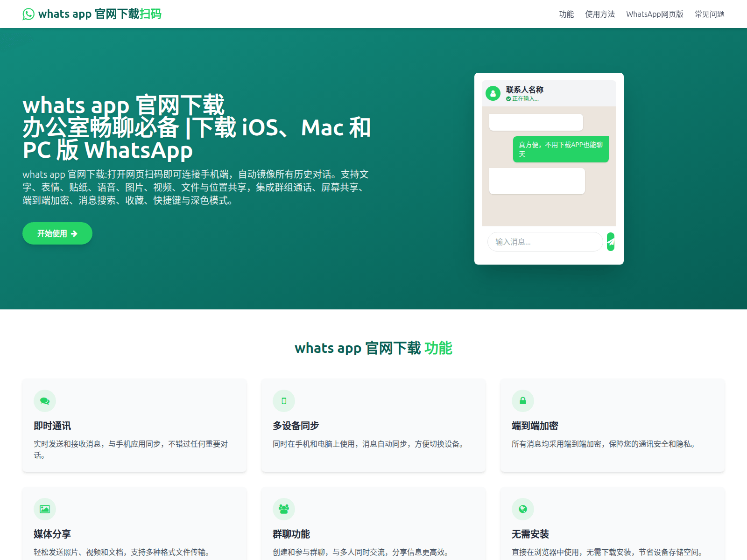Click the 开始使用 button
This screenshot has width=747, height=560.
(57, 233)
